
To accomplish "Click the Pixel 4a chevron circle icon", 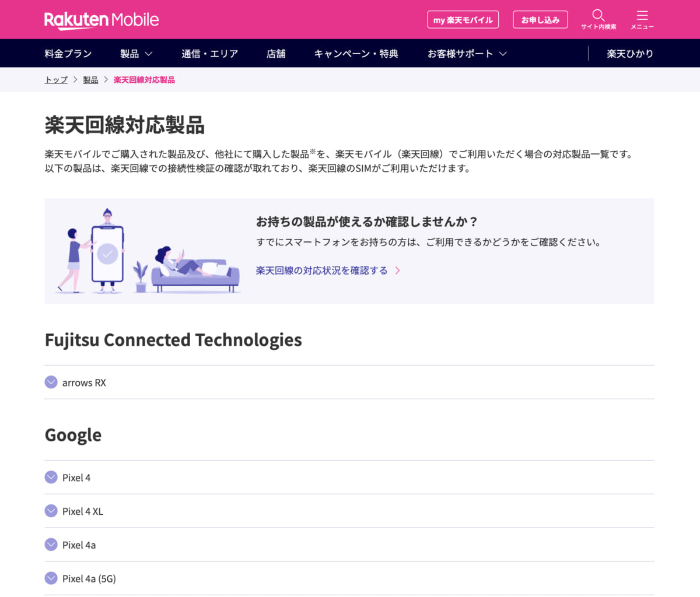I will [x=51, y=545].
